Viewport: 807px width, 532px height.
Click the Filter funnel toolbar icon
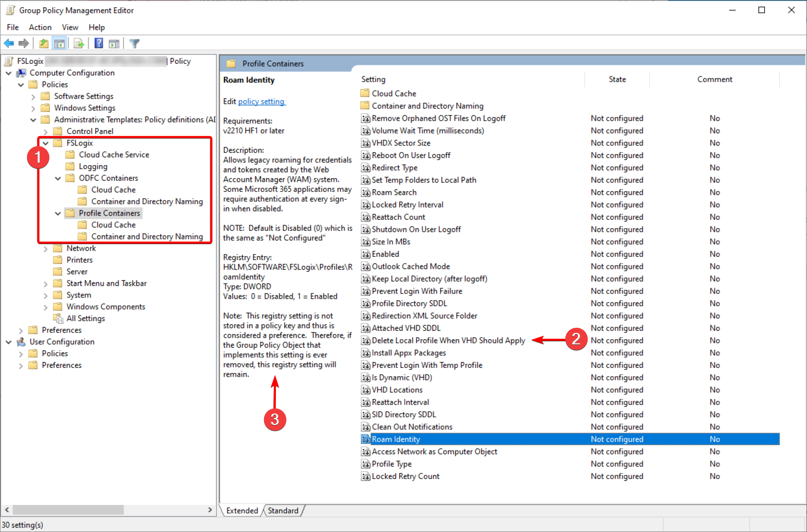135,44
